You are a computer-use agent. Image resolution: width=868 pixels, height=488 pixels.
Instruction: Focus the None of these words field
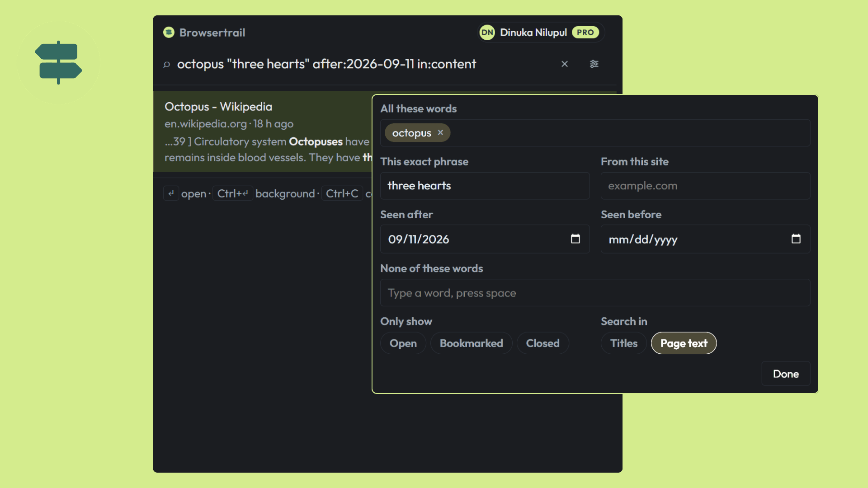pos(595,293)
